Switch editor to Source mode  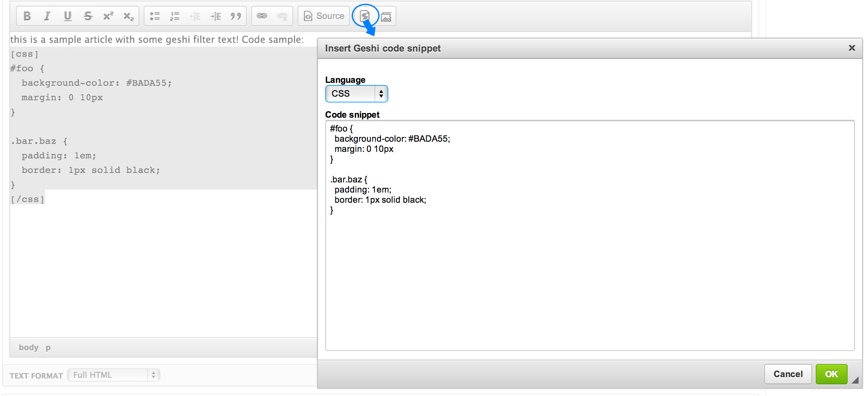coord(324,16)
